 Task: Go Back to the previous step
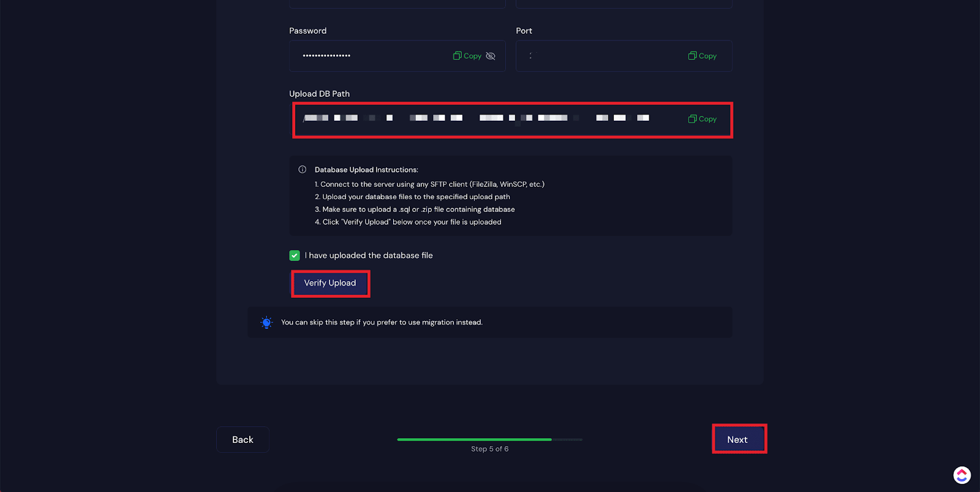[x=243, y=439]
